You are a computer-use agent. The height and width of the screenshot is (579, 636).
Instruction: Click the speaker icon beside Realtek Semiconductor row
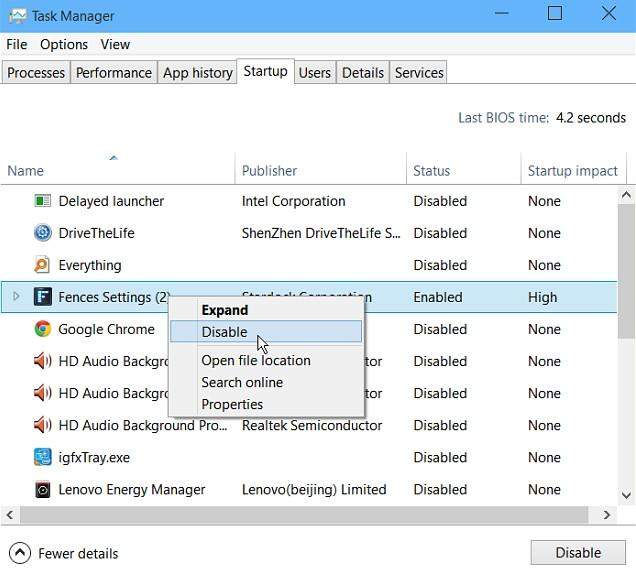coord(42,425)
